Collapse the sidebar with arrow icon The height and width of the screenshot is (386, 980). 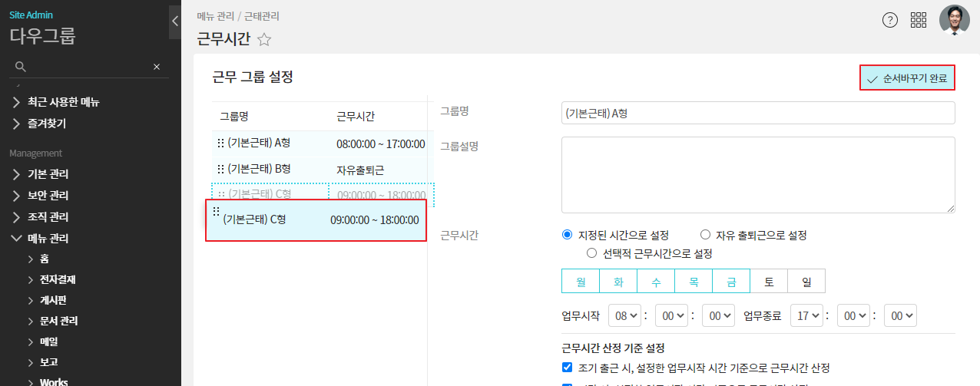[175, 21]
